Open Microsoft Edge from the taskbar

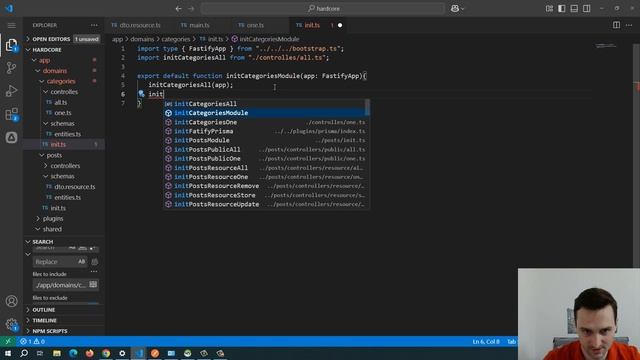[73, 353]
